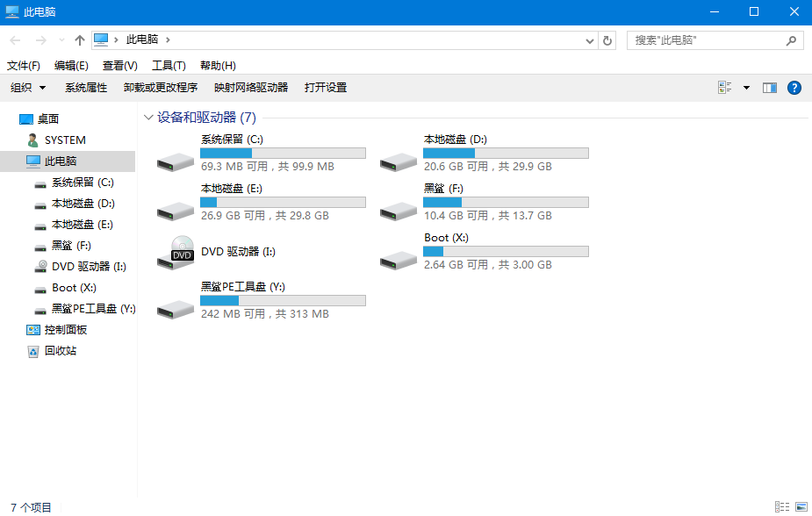Toggle the preview pane icon near top right

pos(770,87)
